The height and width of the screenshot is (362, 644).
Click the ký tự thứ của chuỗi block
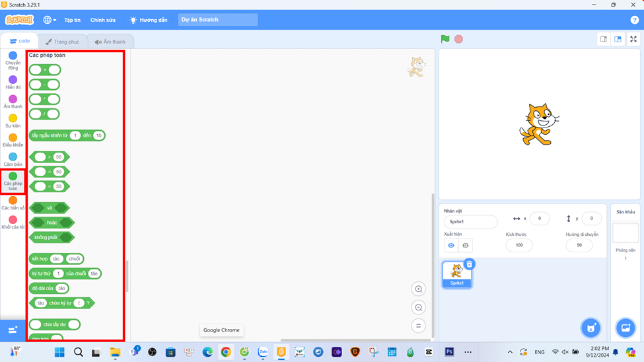(65, 273)
